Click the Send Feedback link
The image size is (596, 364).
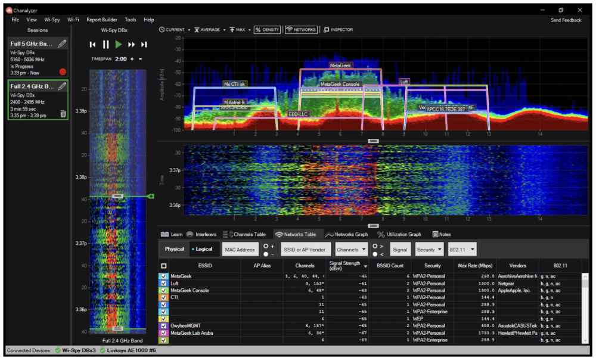566,20
